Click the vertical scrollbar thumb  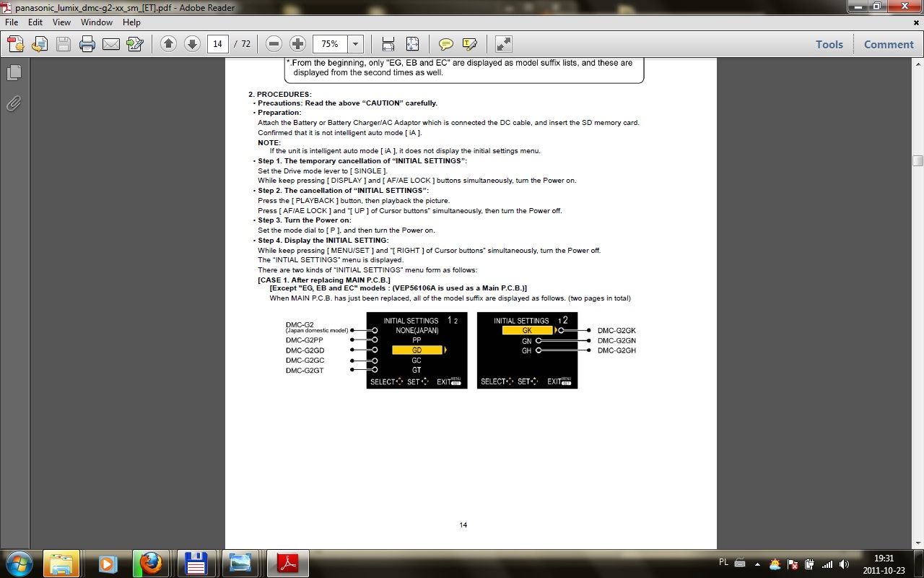click(918, 160)
